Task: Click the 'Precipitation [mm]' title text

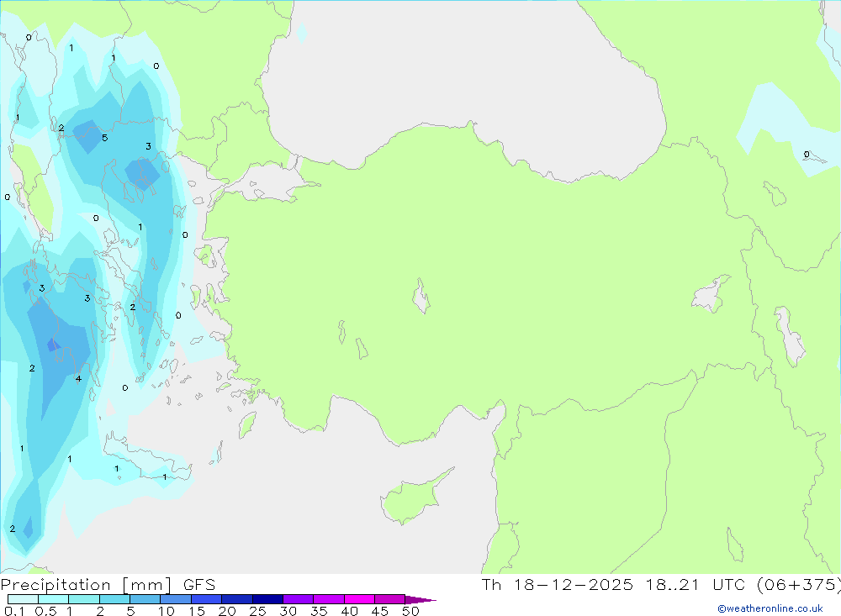Action: pyautogui.click(x=87, y=585)
